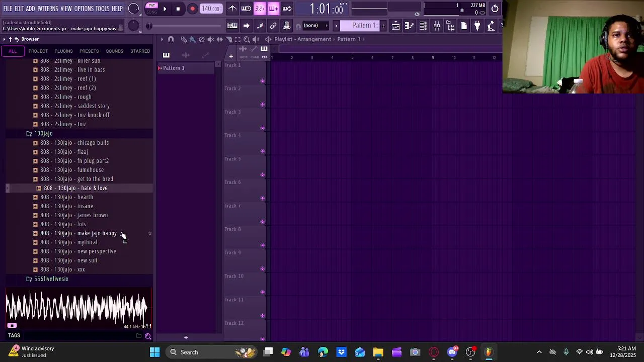This screenshot has width=644, height=362.
Task: Toggle loop recording icon
Action: pyautogui.click(x=287, y=9)
